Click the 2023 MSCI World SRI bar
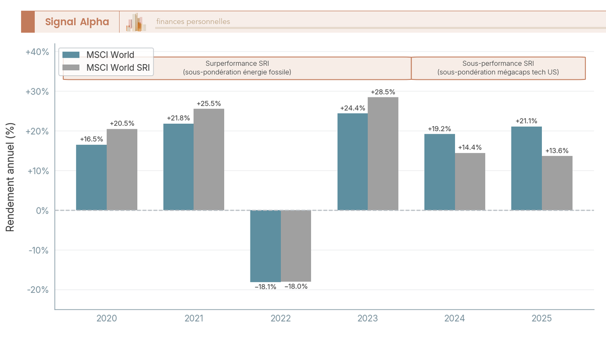Screen dimensions: 606x364 click(383, 154)
